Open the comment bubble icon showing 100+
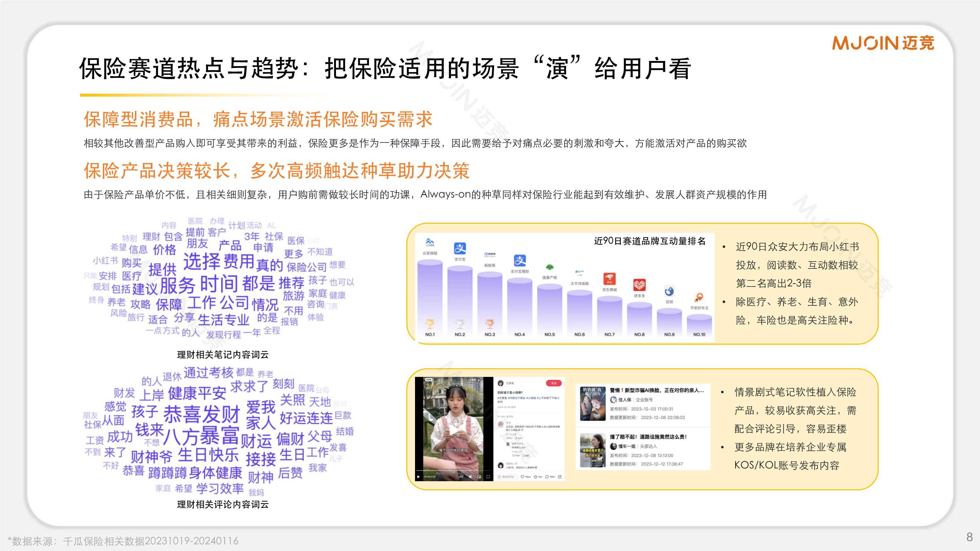This screenshot has height=551, width=980. click(x=547, y=477)
